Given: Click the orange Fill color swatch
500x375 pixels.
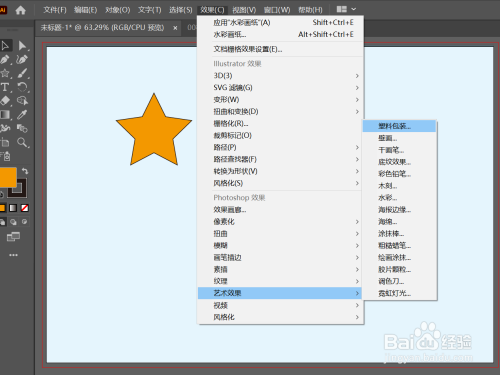Looking at the screenshot, I should tap(7, 177).
